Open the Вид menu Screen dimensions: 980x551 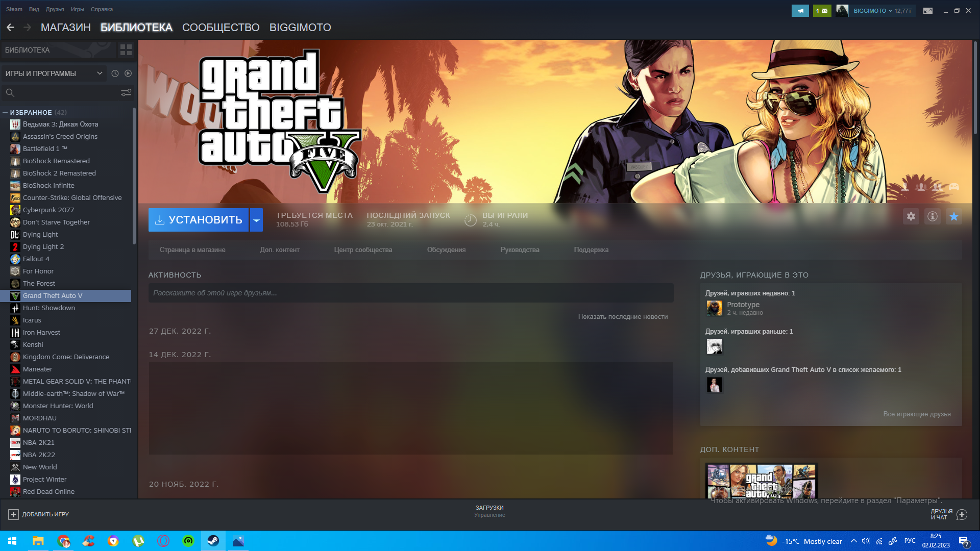(34, 9)
